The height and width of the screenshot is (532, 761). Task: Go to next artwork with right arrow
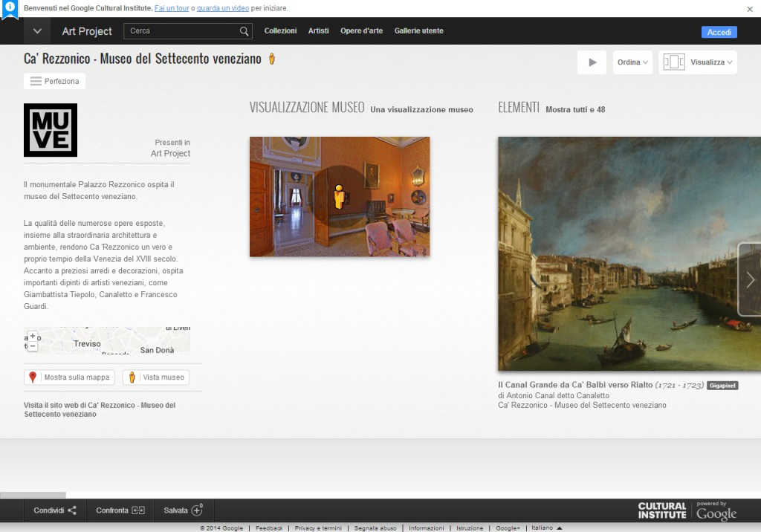click(751, 279)
